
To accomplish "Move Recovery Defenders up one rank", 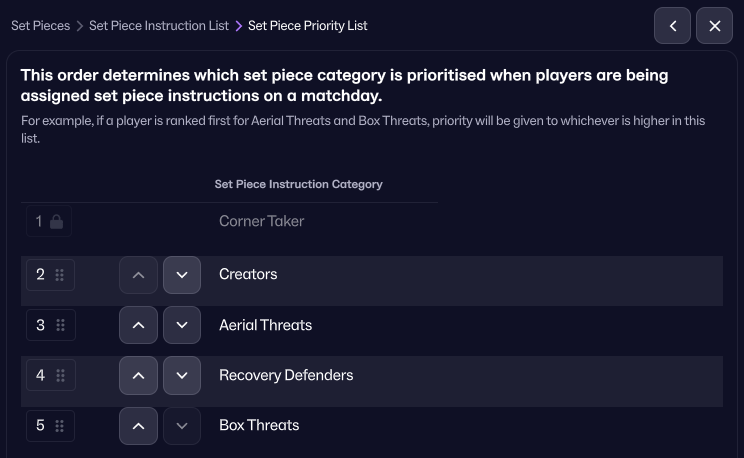I will [138, 375].
